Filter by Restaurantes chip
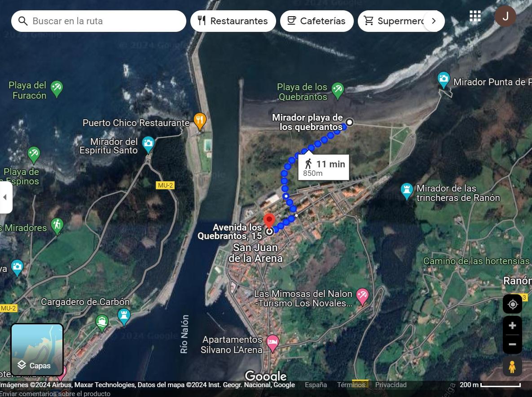Viewport: 532px width, 397px height. click(x=233, y=21)
